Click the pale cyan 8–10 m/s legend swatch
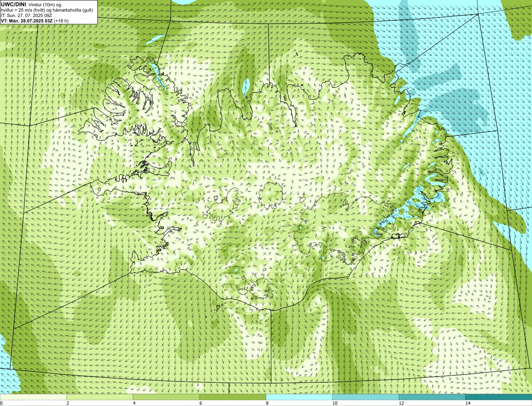Viewport: 532px width, 406px height. click(x=299, y=397)
